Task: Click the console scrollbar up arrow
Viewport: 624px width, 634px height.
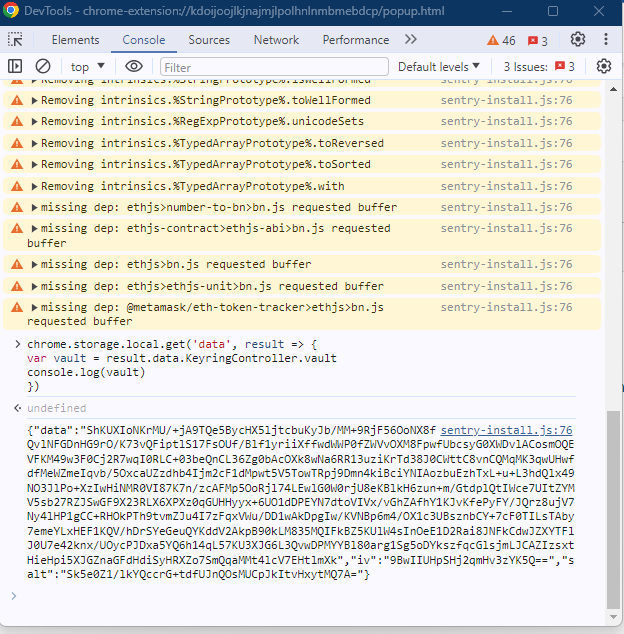Action: pos(613,89)
